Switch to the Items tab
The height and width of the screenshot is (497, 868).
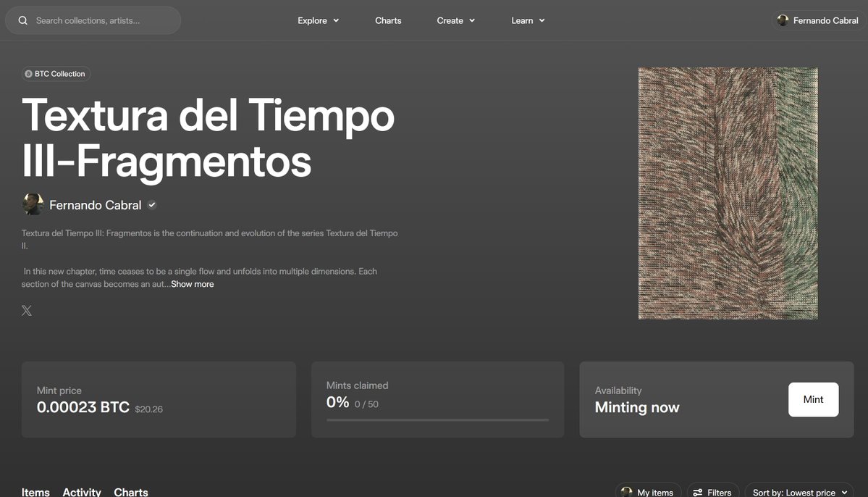(35, 492)
